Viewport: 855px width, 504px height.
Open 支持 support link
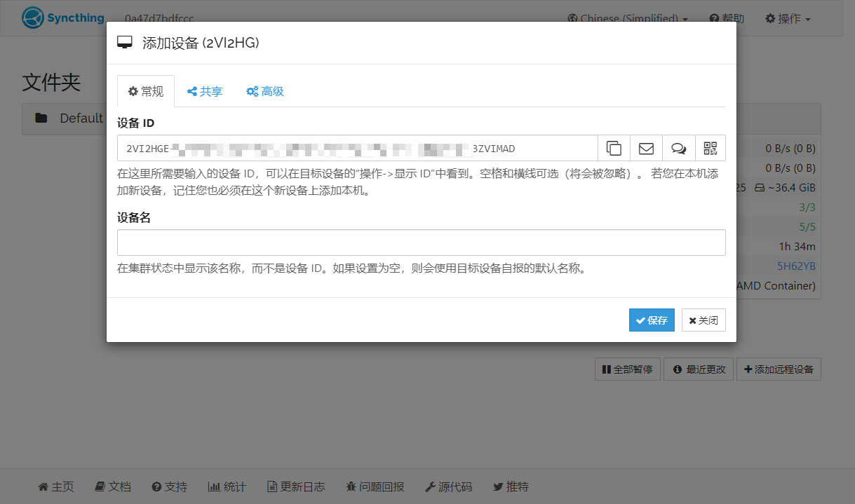tap(169, 486)
